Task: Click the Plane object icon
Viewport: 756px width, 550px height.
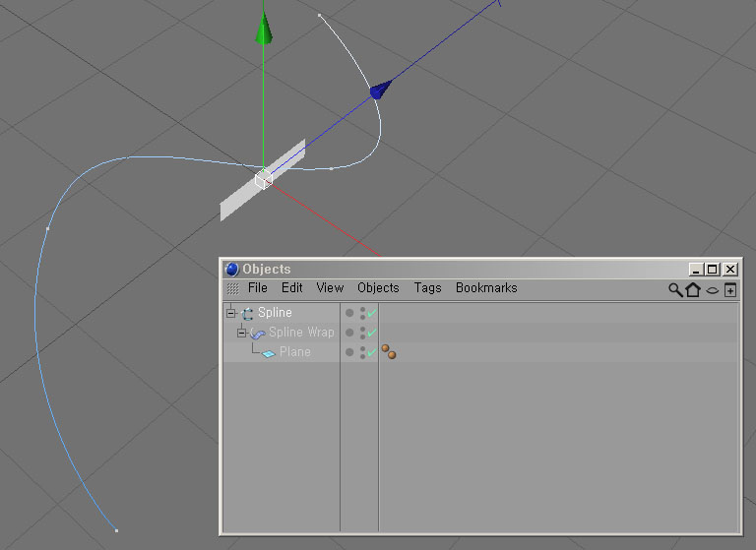Action: (x=268, y=354)
